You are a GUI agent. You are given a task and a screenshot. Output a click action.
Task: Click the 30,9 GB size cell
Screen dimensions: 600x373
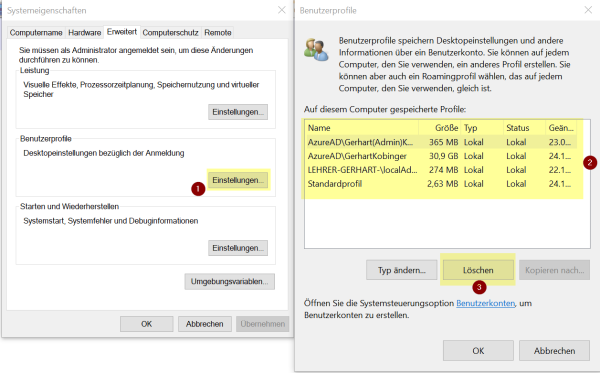443,156
